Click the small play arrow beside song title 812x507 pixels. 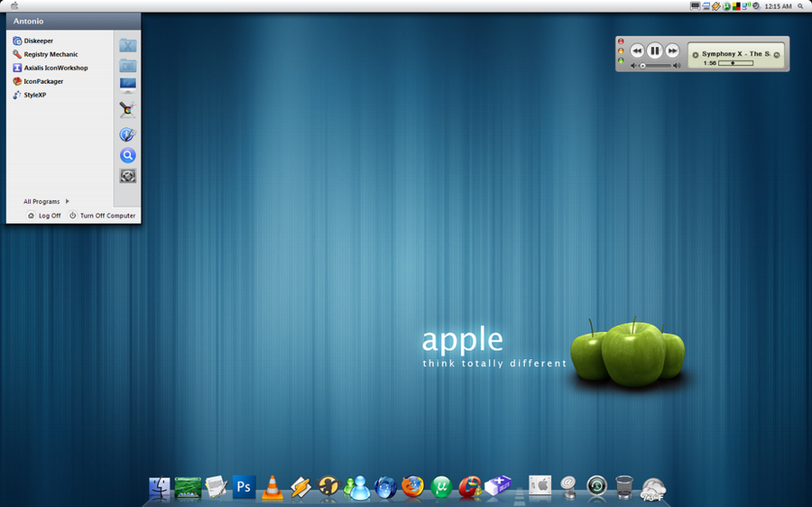[696, 55]
